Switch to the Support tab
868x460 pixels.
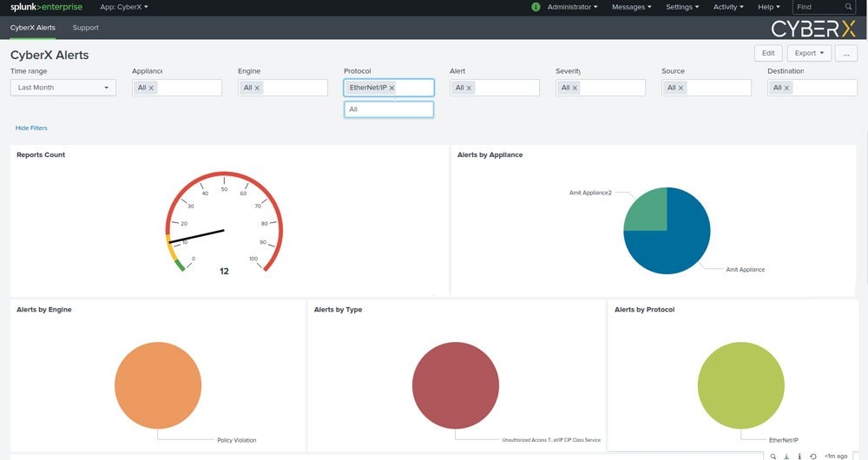point(85,28)
